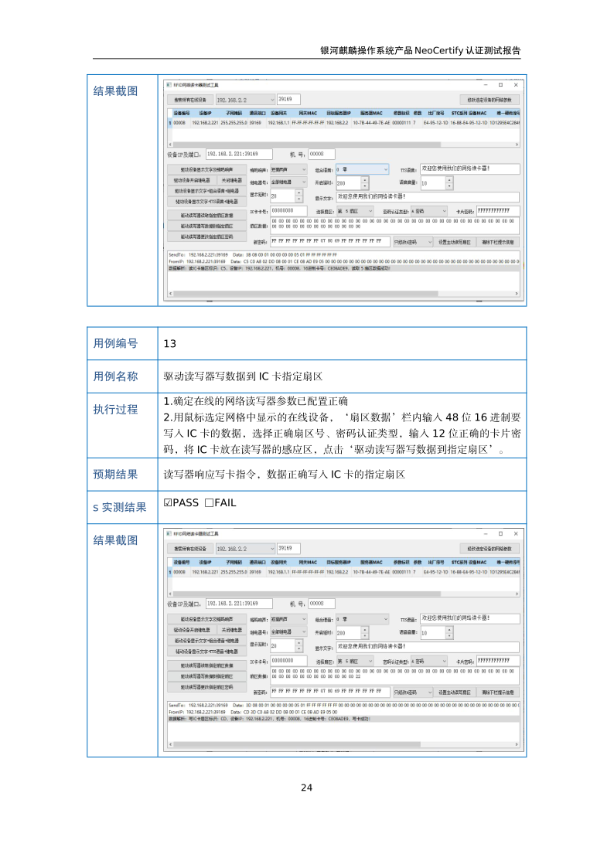Minimize the RFID tool window in the upper screenshot
The width and height of the screenshot is (614, 868).
[x=484, y=84]
